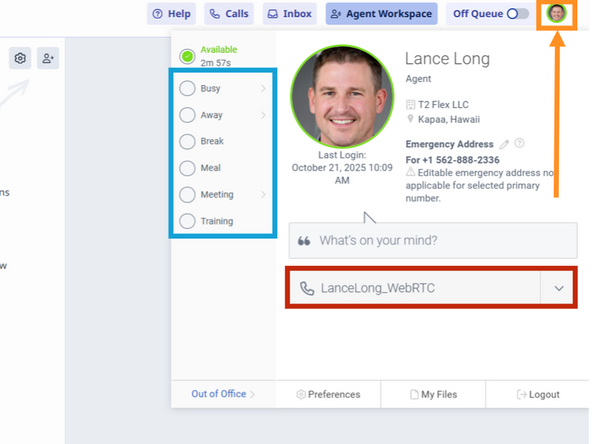Open the settings gear icon
The width and height of the screenshot is (592, 444).
click(20, 58)
